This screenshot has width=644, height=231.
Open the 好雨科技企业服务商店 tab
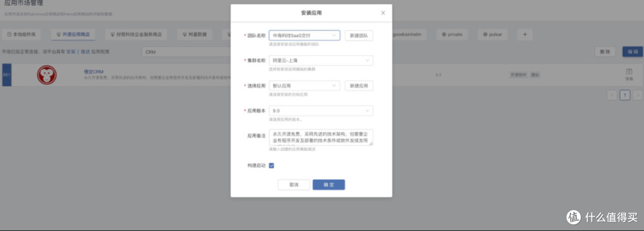136,35
